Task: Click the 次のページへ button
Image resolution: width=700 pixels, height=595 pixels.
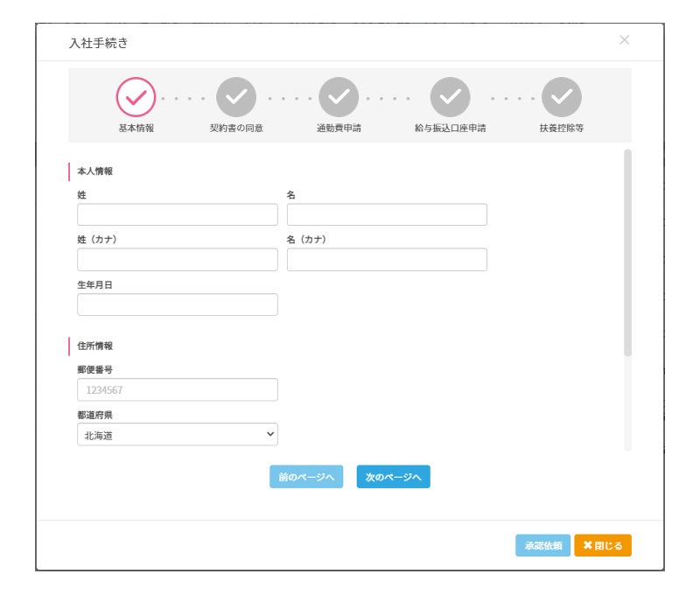Action: [x=393, y=477]
